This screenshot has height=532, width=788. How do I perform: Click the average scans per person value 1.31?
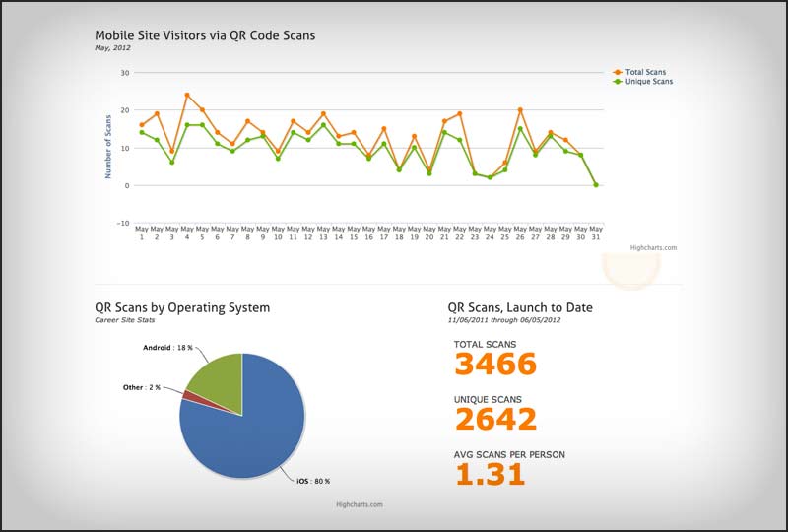pyautogui.click(x=490, y=474)
